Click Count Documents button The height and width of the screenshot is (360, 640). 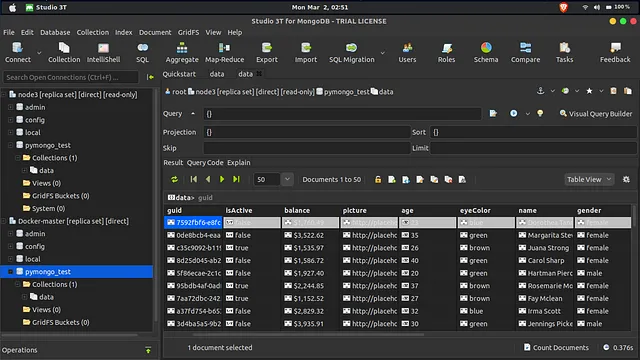click(x=556, y=347)
